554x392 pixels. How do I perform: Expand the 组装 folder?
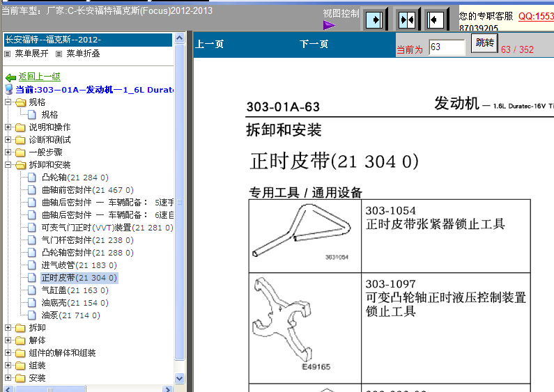pyautogui.click(x=8, y=366)
